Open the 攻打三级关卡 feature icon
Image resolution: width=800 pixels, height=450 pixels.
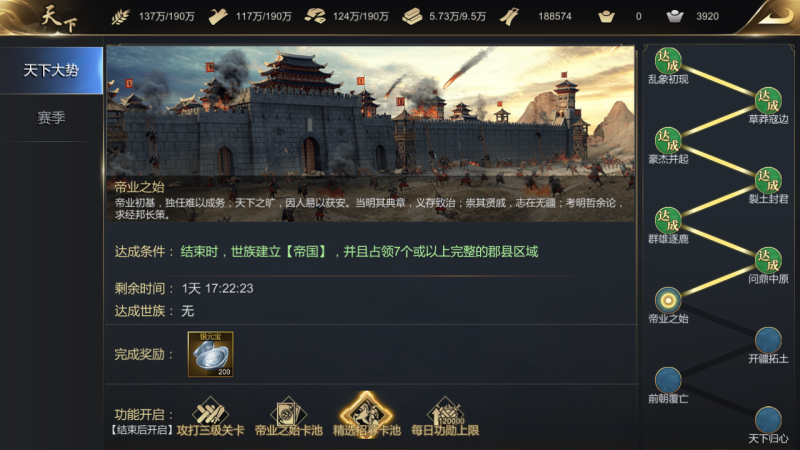(x=210, y=412)
